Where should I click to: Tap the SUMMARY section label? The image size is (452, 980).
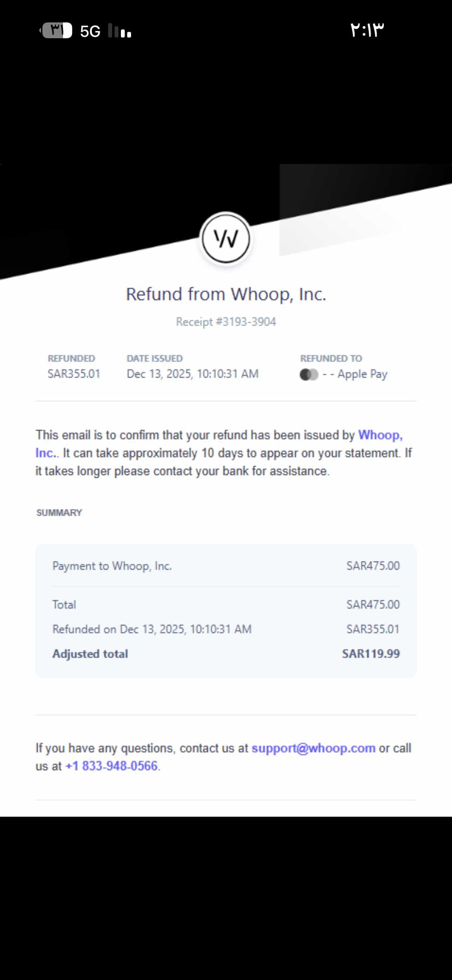(x=59, y=512)
